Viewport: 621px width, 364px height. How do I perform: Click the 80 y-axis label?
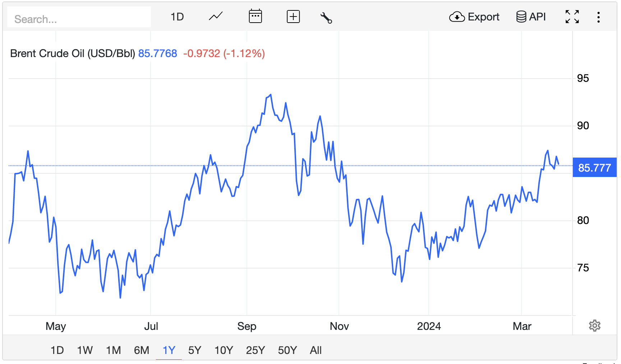click(583, 220)
